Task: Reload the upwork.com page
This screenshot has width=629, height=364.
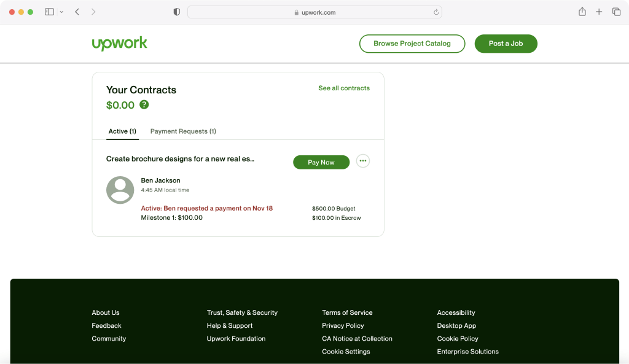Action: 435,12
